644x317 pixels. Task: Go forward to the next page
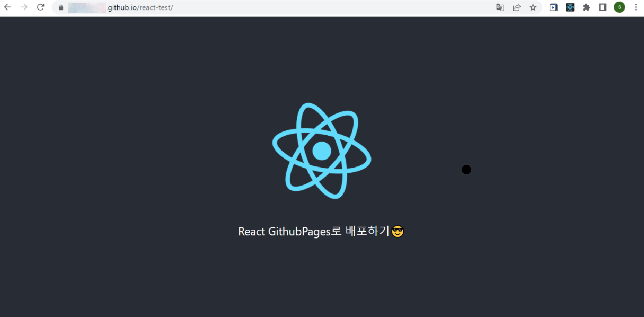click(x=24, y=7)
